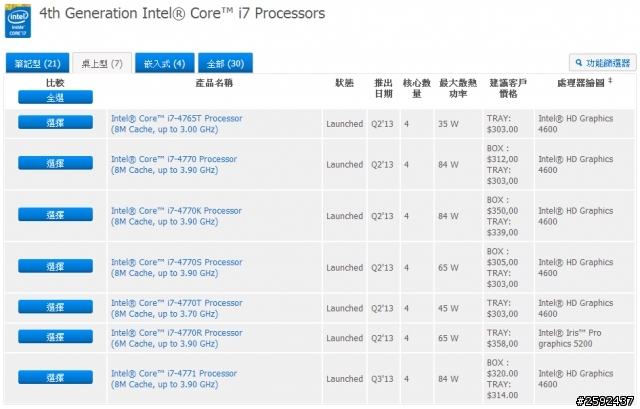
Task: Click the BOX: $350.00 price in i7-4770K row
Action: click(x=502, y=205)
